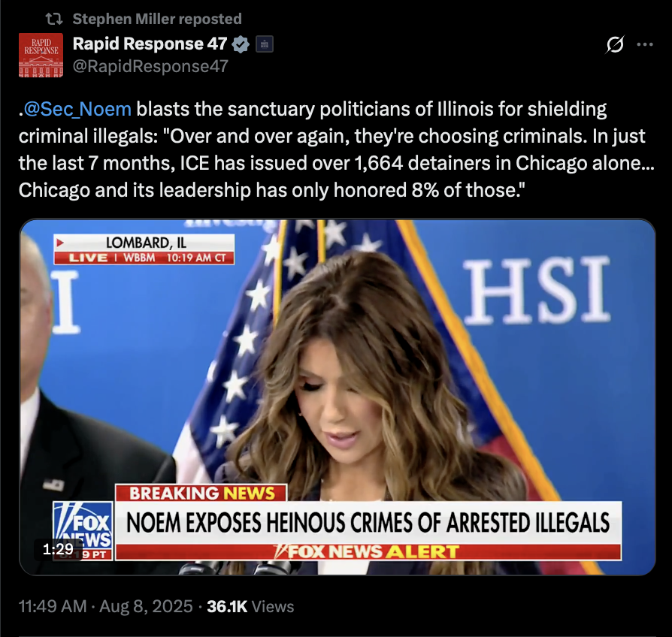Click the tweet text about ICE detainers

click(336, 149)
